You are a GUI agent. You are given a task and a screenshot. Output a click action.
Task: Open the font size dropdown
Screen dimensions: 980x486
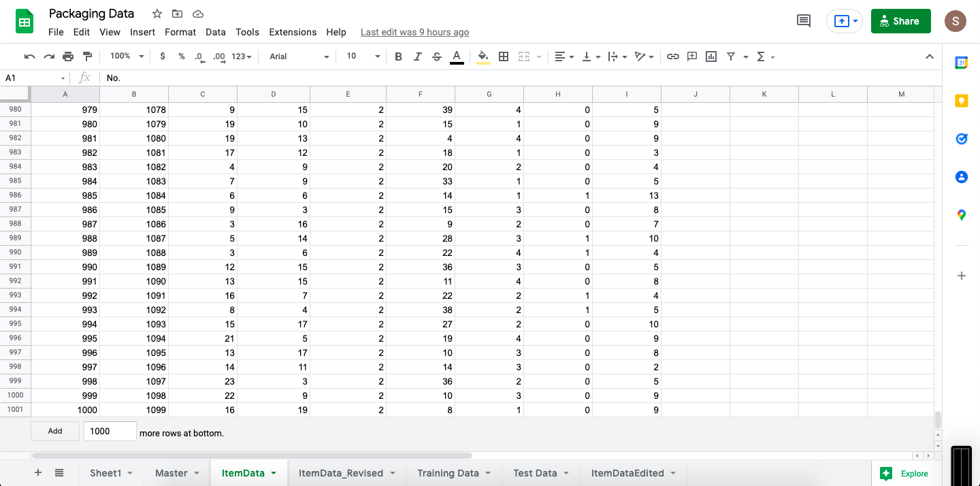click(x=363, y=56)
